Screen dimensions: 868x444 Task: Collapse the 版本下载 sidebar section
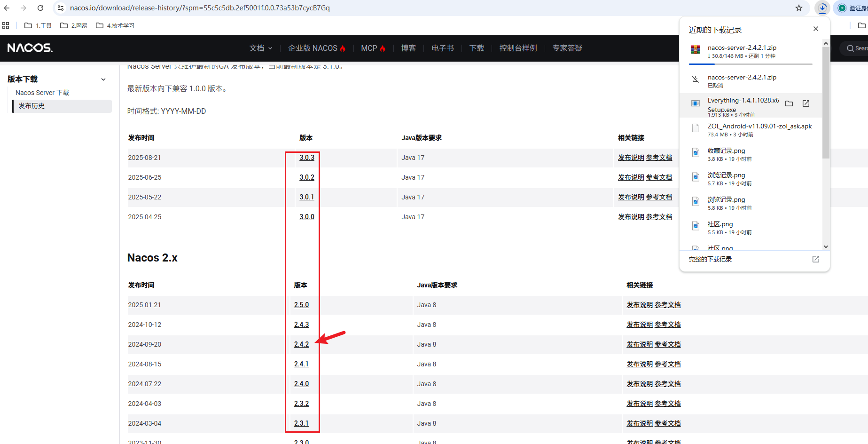pyautogui.click(x=103, y=79)
